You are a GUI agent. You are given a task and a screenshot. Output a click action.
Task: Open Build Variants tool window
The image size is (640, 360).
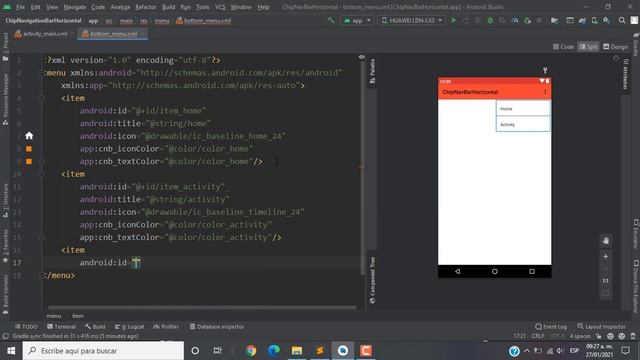(5, 294)
